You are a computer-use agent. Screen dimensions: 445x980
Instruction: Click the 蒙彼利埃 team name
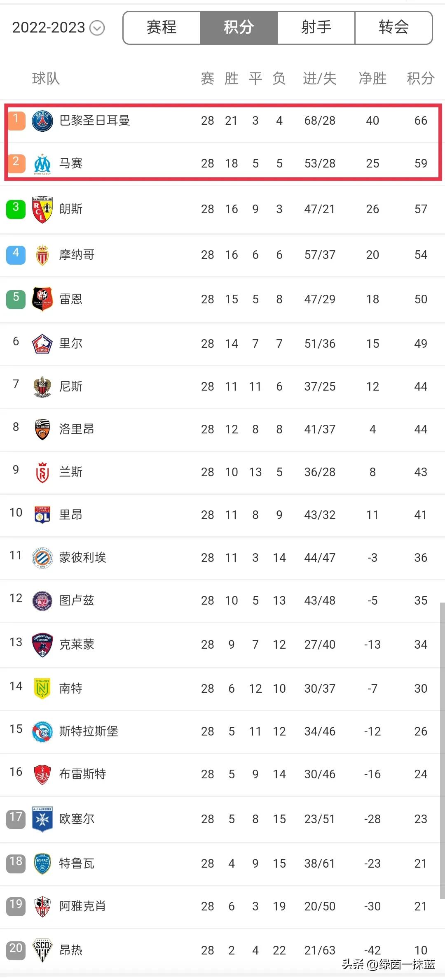[x=83, y=558]
